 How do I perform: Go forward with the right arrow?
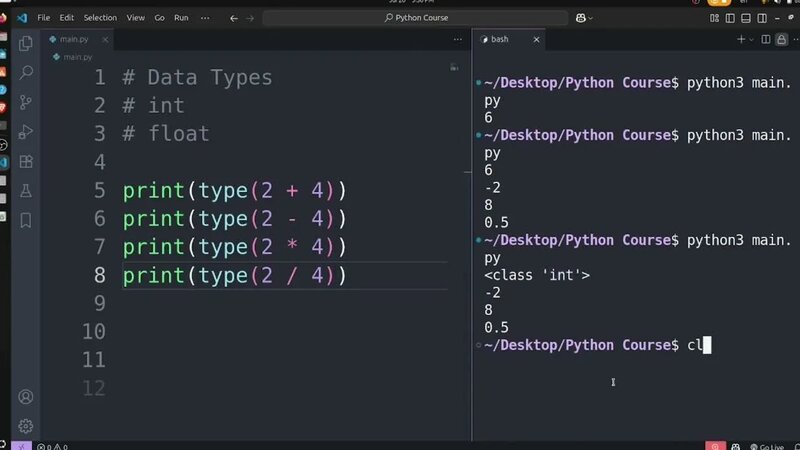250,18
